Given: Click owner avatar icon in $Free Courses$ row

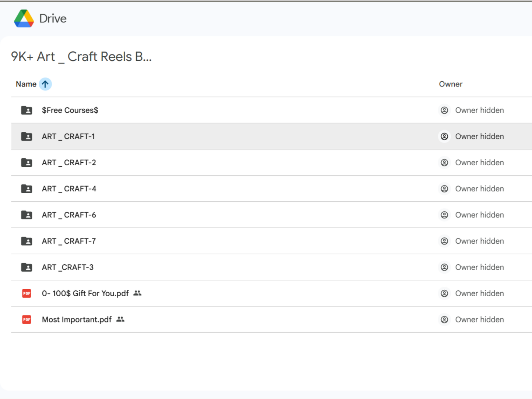Looking at the screenshot, I should 444,110.
